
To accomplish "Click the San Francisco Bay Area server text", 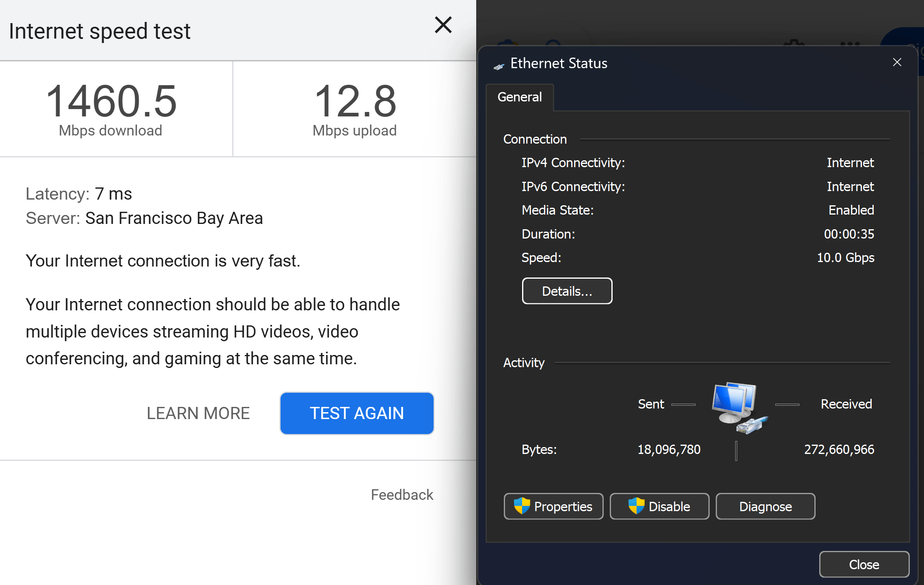I will pos(174,218).
